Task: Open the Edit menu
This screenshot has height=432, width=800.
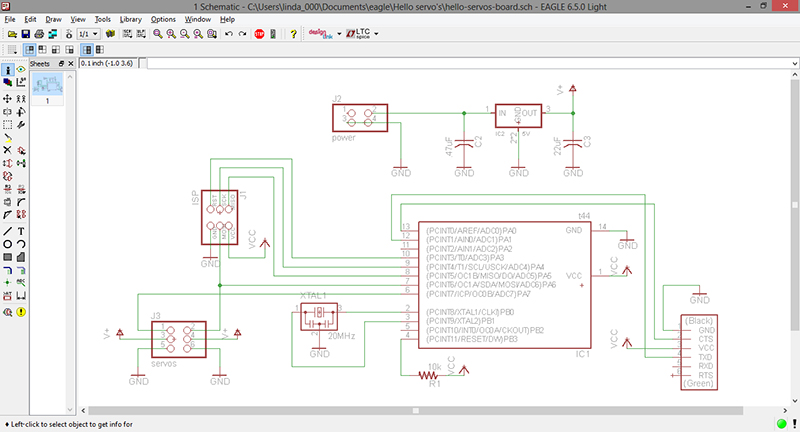Action: pos(30,19)
